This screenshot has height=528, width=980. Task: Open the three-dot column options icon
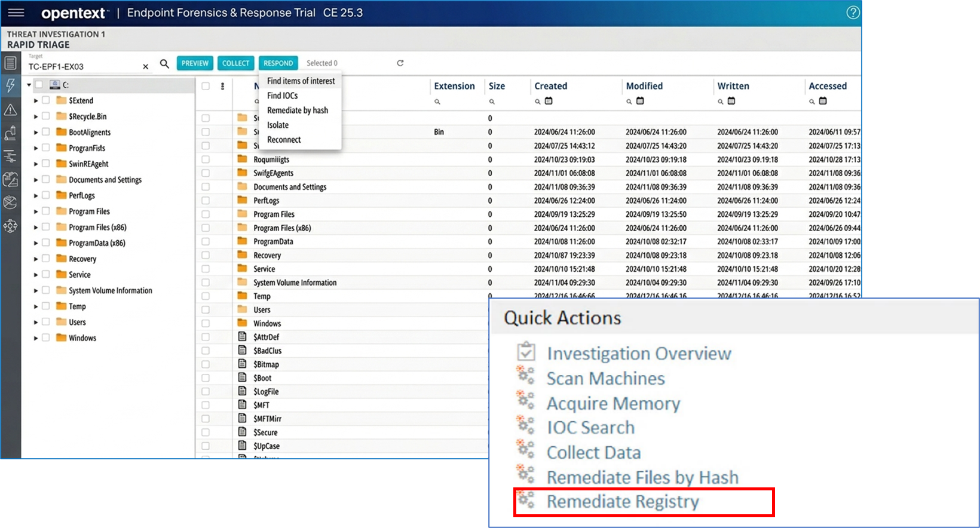222,86
